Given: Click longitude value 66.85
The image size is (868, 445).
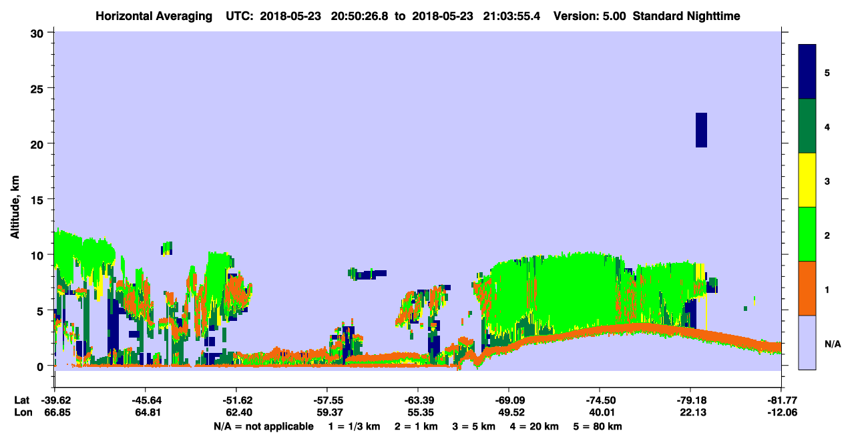Looking at the screenshot, I should 56,412.
